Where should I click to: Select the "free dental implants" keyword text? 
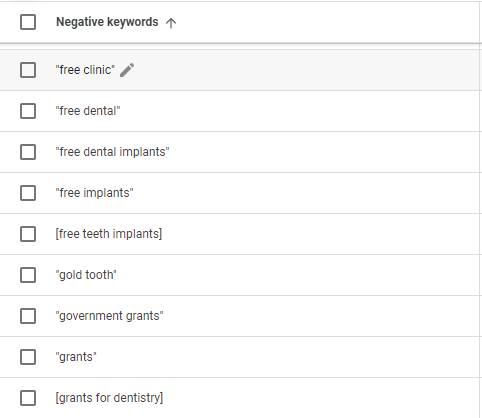[x=112, y=152]
